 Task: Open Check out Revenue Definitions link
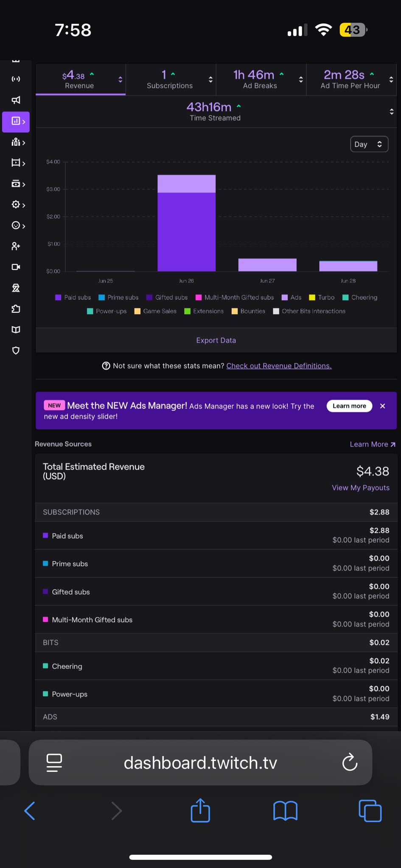tap(279, 366)
